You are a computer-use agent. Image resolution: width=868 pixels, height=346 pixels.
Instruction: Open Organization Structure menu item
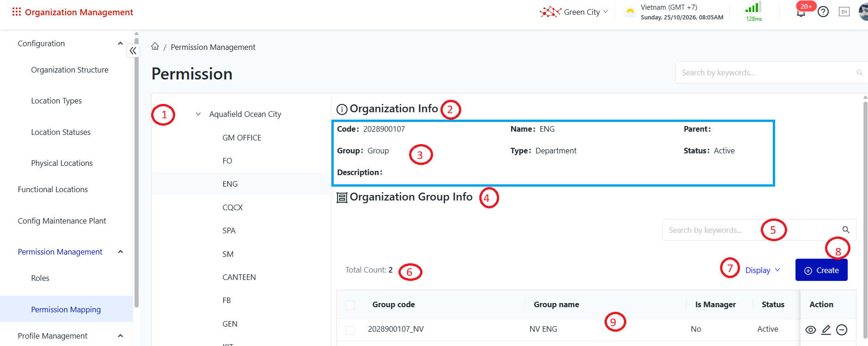[70, 70]
